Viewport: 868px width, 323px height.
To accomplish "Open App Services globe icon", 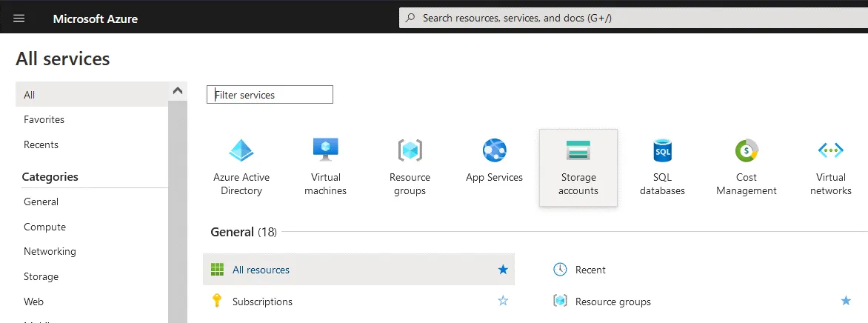I will click(494, 151).
